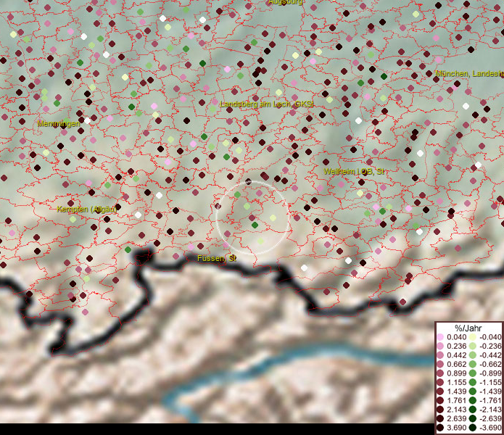Viewport: 504px width, 435px height.
Task: Select the -0.442 light green legend swatch
Action: (x=473, y=355)
